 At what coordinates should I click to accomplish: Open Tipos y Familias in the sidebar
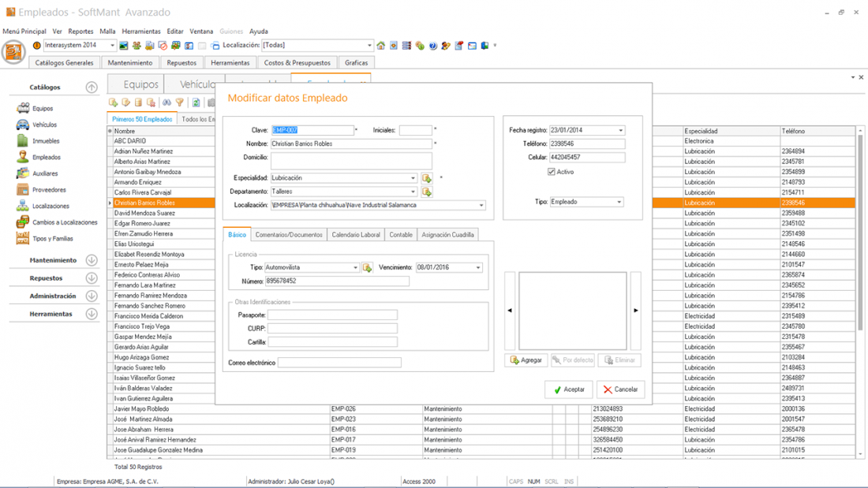click(x=52, y=239)
